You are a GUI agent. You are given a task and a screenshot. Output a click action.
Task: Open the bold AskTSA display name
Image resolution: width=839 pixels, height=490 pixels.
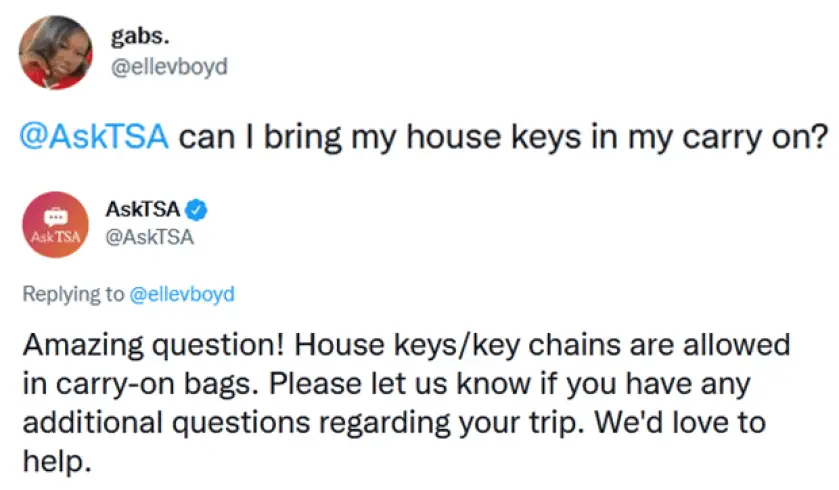pos(143,209)
